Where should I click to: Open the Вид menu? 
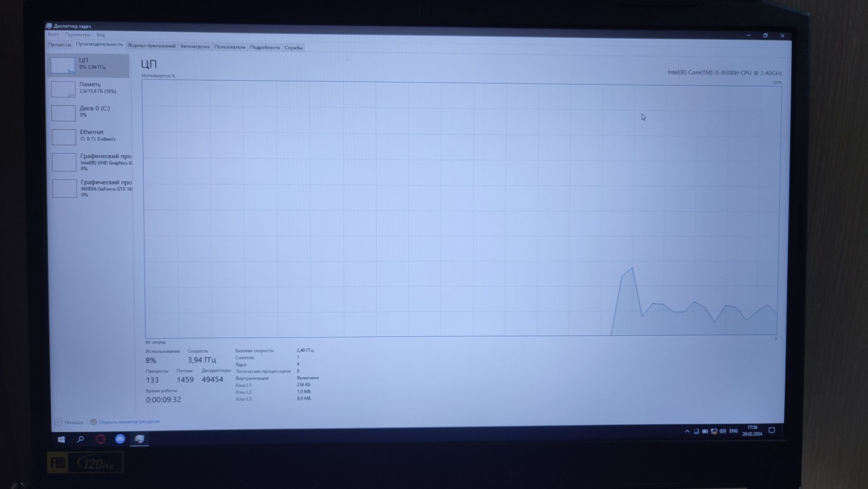(x=101, y=35)
